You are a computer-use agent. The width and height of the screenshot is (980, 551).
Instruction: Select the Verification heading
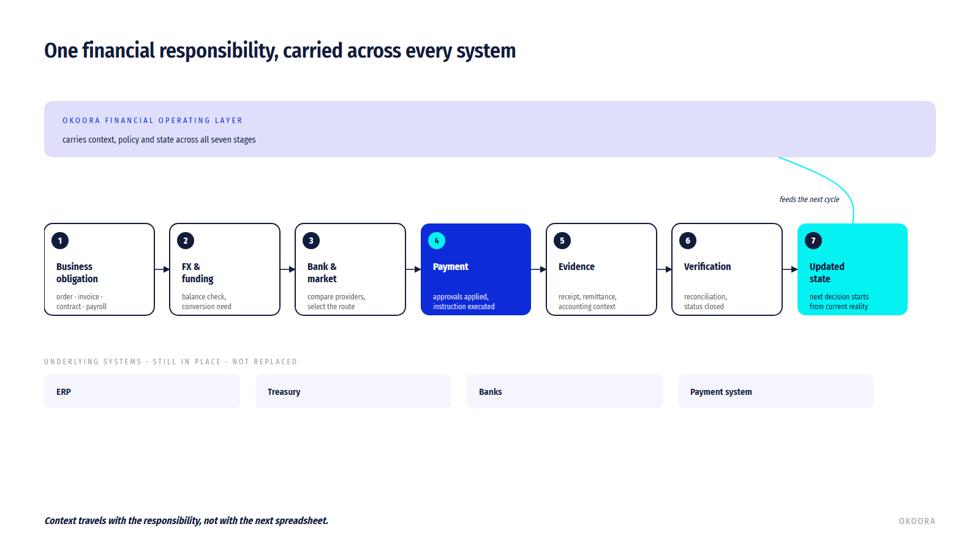click(x=707, y=267)
